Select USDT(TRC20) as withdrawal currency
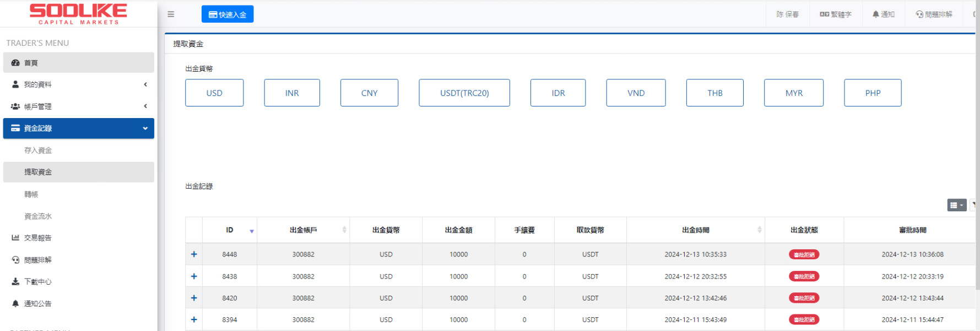This screenshot has height=331, width=980. (x=464, y=93)
